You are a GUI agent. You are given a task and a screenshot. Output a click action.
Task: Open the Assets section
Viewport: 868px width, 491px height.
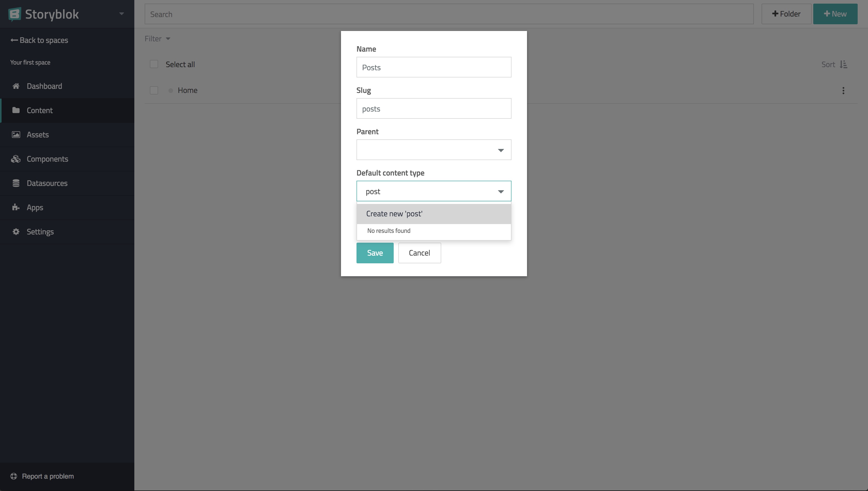click(37, 134)
